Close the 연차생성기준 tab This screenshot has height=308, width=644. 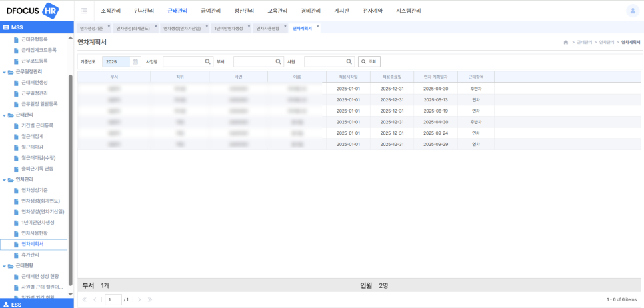coord(109,26)
